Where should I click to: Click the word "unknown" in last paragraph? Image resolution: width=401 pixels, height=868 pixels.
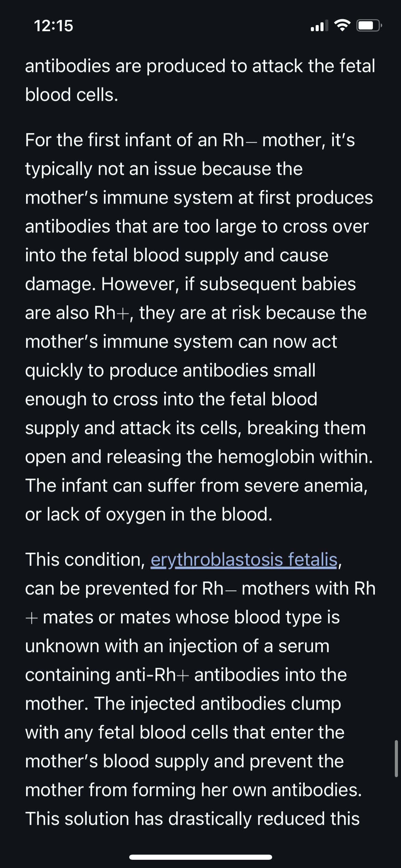[x=62, y=646]
